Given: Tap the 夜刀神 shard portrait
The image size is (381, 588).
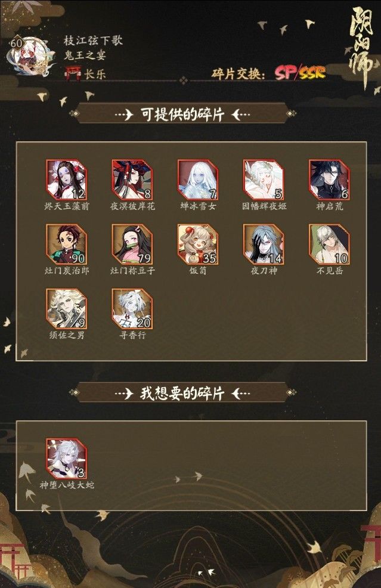Looking at the screenshot, I should click(x=264, y=245).
